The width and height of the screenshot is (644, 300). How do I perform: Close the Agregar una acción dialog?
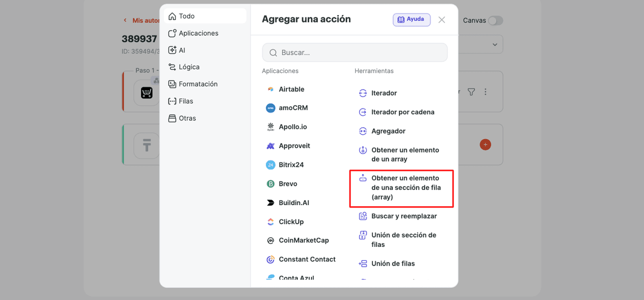tap(442, 20)
